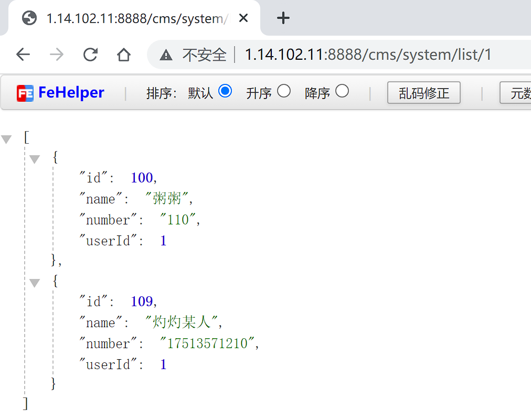The image size is (531, 420).
Task: Click the globe favicon on the tab
Action: click(29, 18)
